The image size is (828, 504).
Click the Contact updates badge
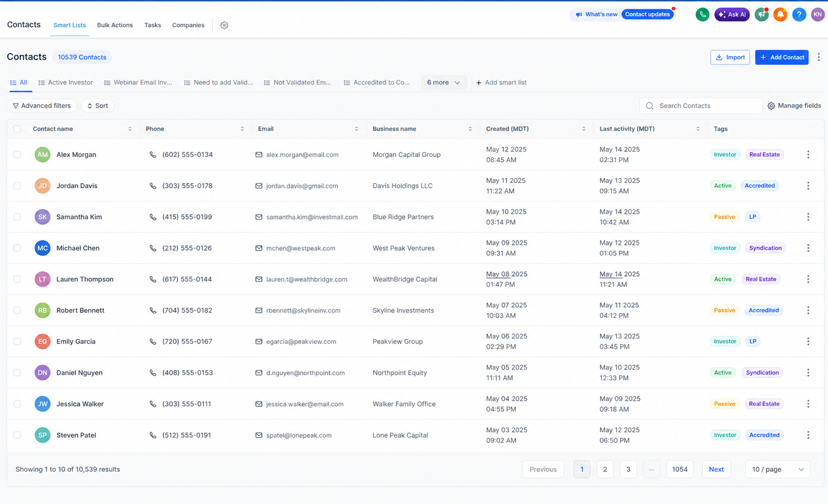tap(647, 14)
